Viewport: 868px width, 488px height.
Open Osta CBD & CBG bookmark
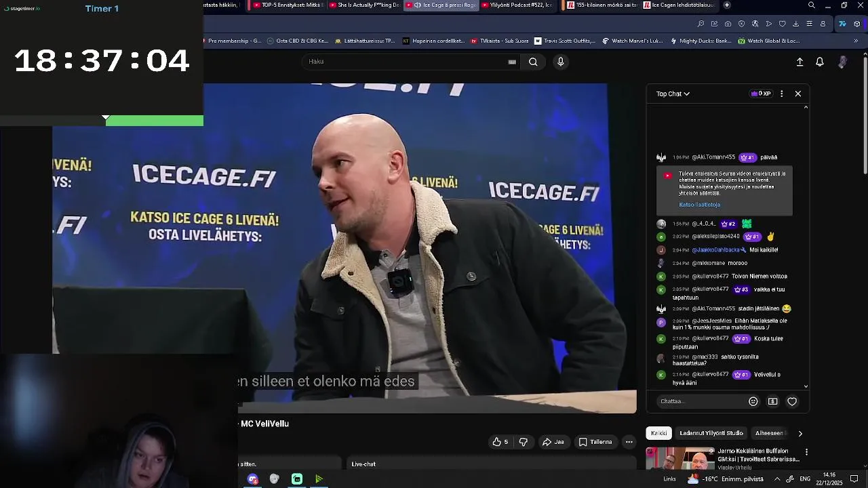click(x=297, y=41)
